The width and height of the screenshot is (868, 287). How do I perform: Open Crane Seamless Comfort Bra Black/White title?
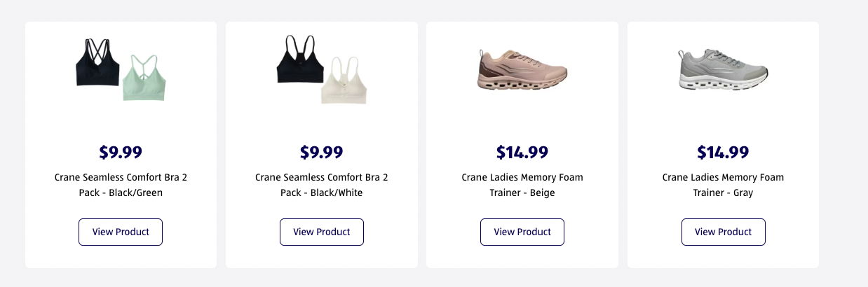[322, 185]
